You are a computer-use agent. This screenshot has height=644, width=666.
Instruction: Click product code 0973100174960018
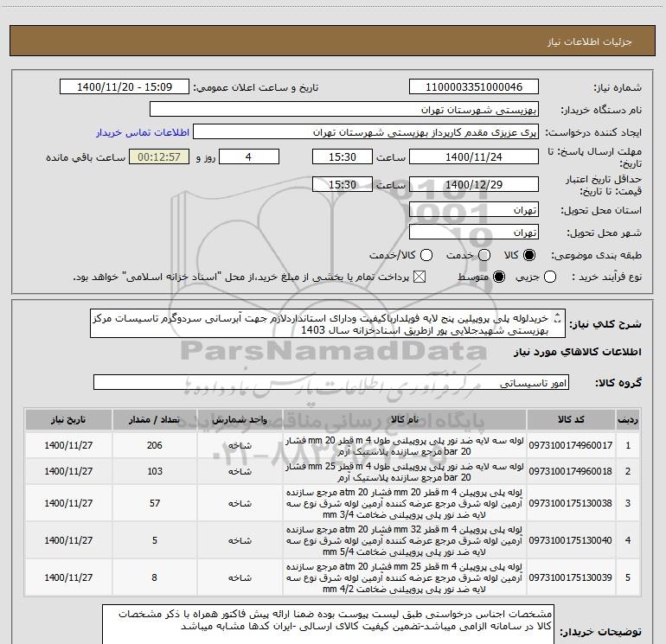click(571, 471)
